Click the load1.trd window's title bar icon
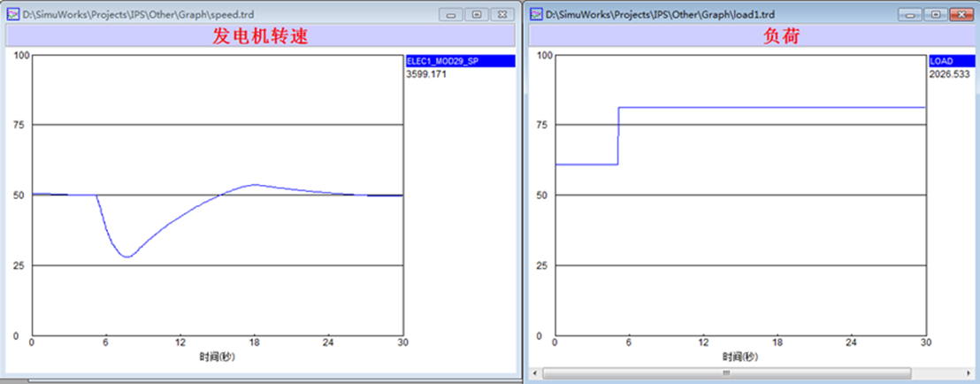 536,15
